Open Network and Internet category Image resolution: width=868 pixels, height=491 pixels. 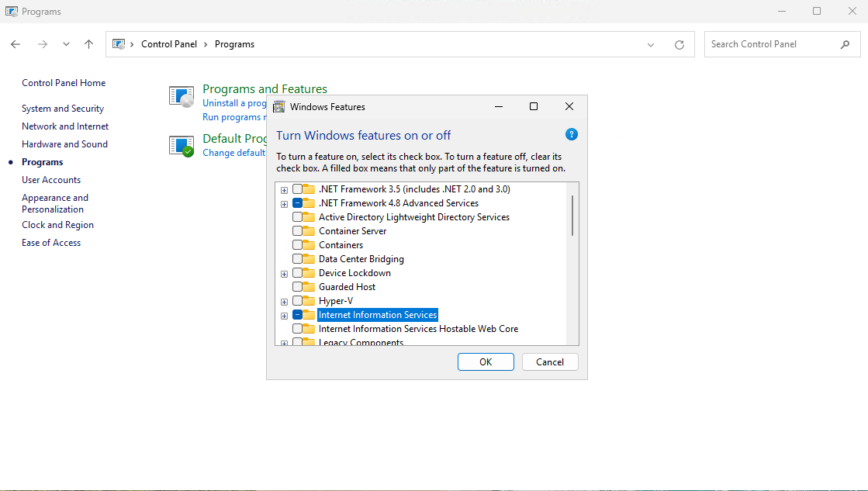coord(65,126)
